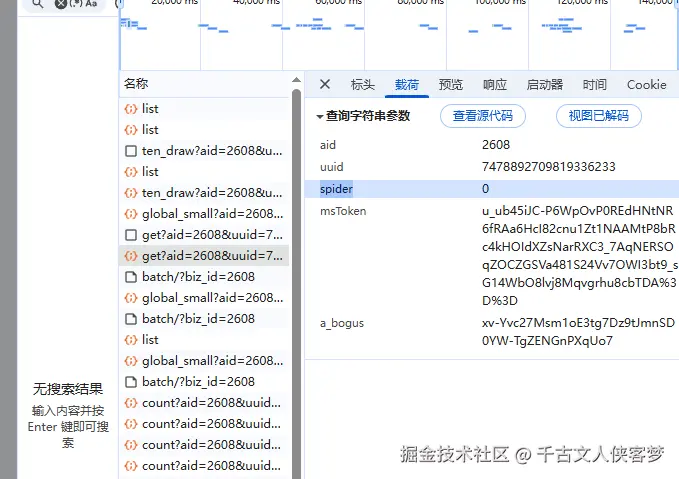Select the highlighted get?aid=2608 request with JSON icon

click(204, 256)
